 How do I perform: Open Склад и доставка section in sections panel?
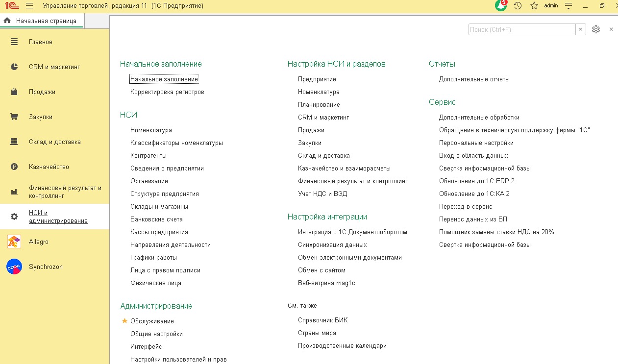click(x=55, y=142)
